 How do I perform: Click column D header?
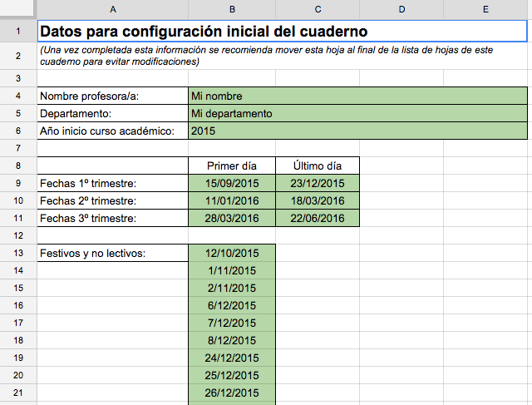click(x=401, y=9)
